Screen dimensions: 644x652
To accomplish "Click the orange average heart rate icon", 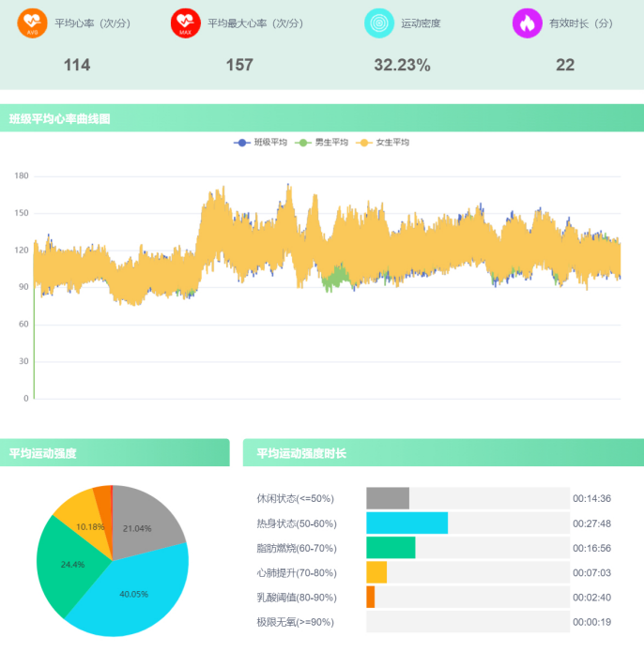I will [32, 23].
